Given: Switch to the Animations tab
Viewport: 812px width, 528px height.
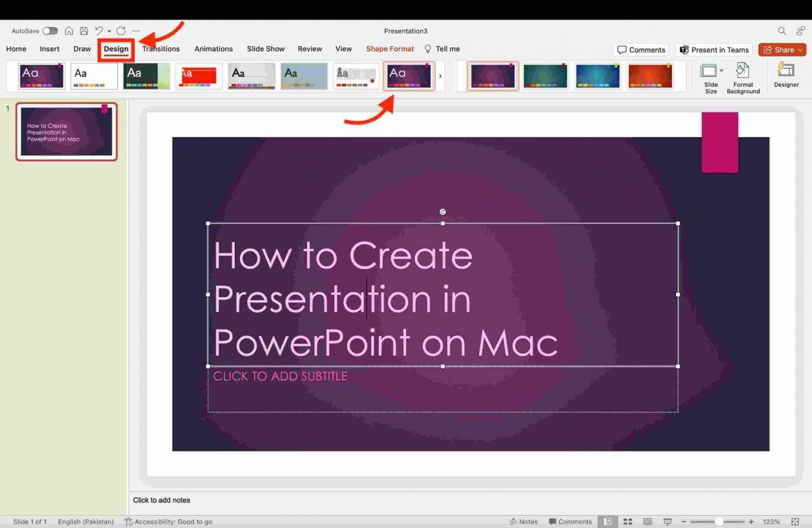Looking at the screenshot, I should (x=213, y=48).
